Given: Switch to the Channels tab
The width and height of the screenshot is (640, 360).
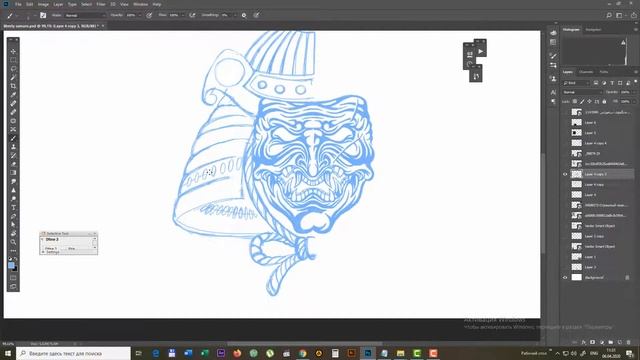Looking at the screenshot, I should coord(586,72).
